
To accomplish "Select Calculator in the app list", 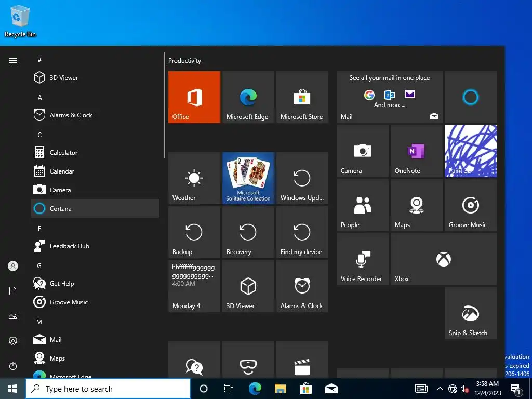I will 95,152.
